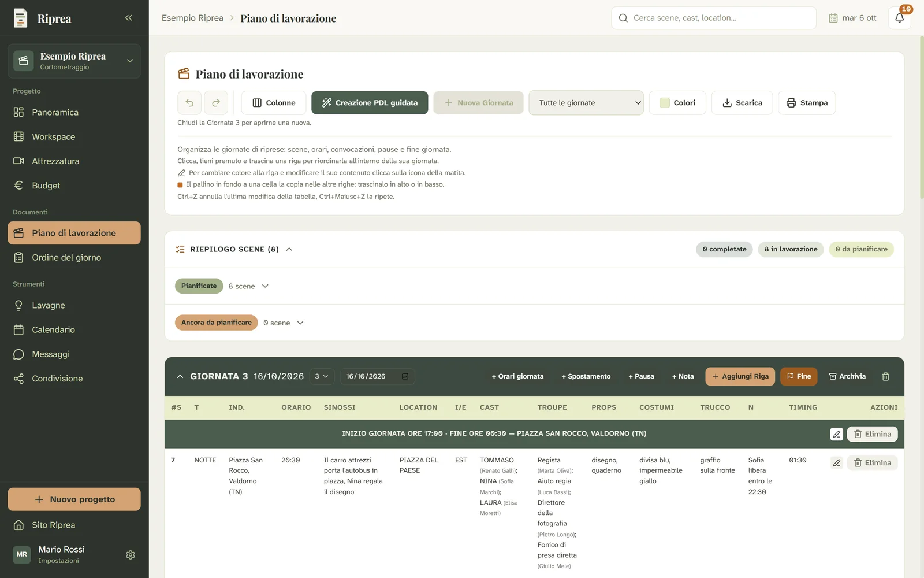The image size is (924, 578).
Task: Click Nuovo progetto button
Action: [x=74, y=499]
